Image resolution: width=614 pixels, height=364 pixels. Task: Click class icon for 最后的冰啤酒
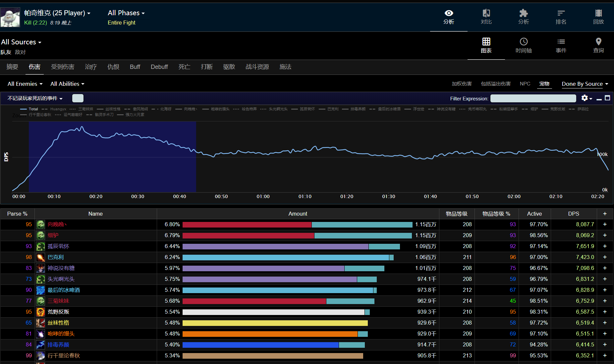[40, 290]
